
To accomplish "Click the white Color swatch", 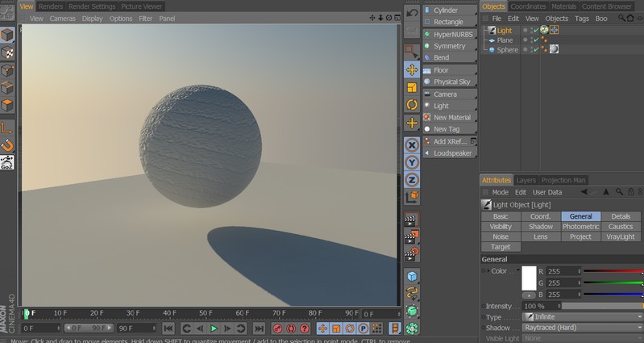I will point(529,278).
